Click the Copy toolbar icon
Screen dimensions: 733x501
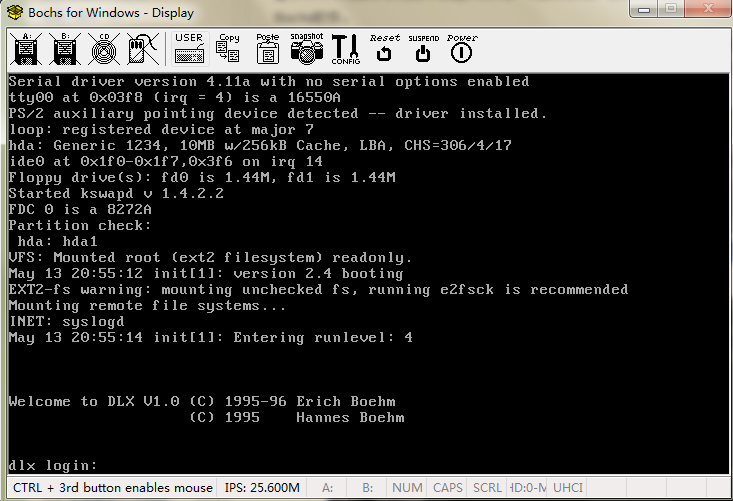[228, 48]
